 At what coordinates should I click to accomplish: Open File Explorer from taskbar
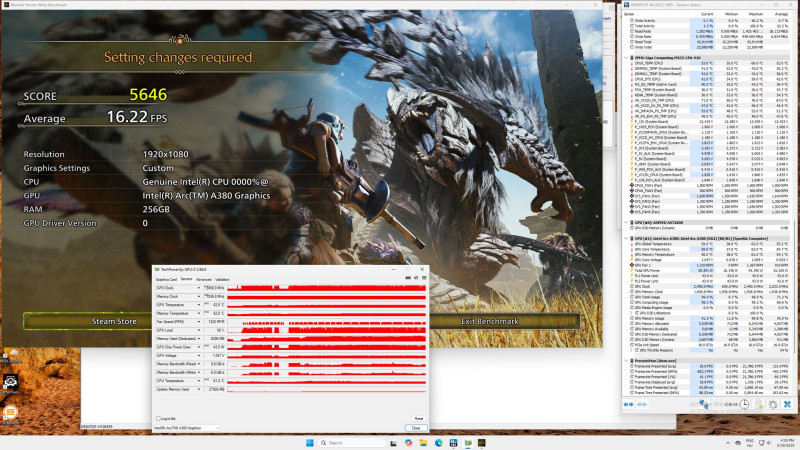pos(423,443)
